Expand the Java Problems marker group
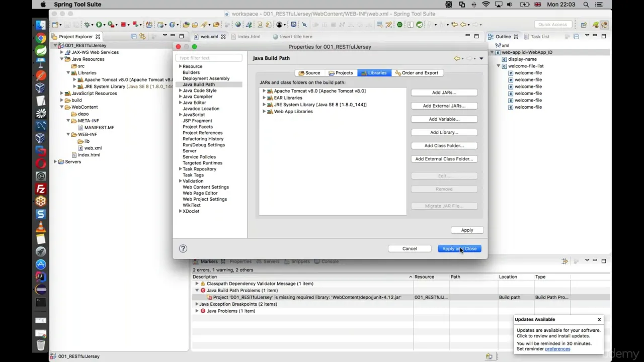644x362 pixels. pos(197,311)
